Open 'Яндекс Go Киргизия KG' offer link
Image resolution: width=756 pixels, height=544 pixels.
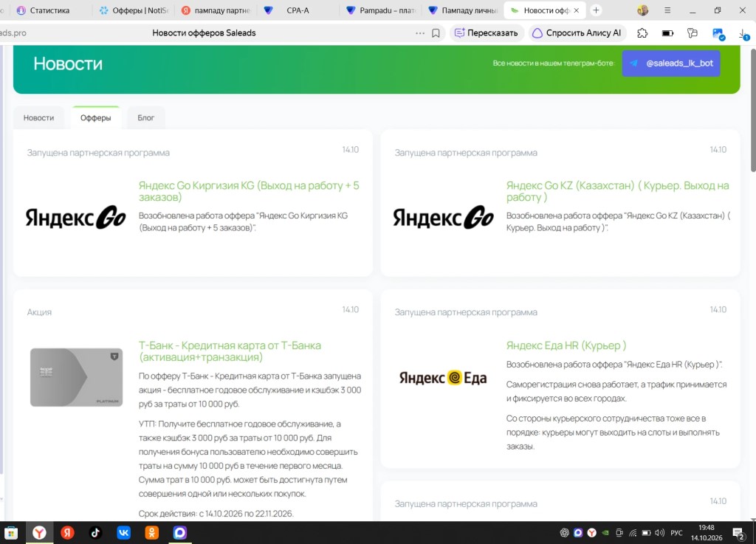[x=249, y=191]
